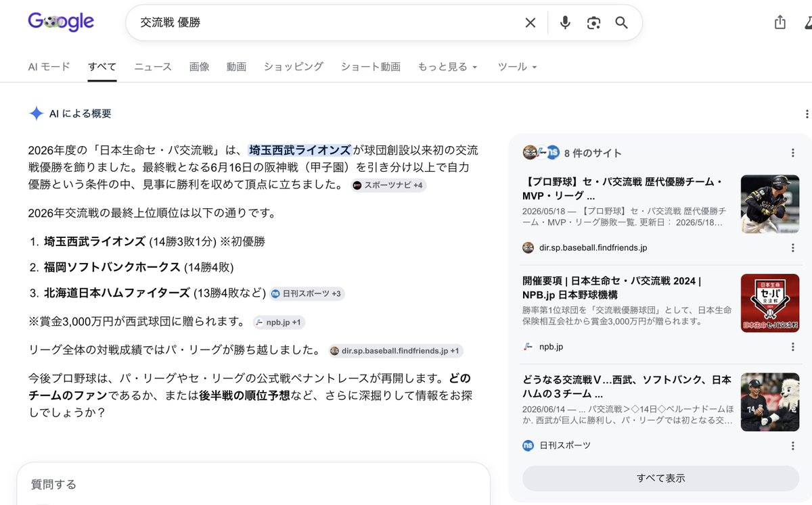This screenshot has height=505, width=812.
Task: Open 【プロ野球】セ・パ交流戦 歴代優勝チーム article link
Action: (x=623, y=189)
